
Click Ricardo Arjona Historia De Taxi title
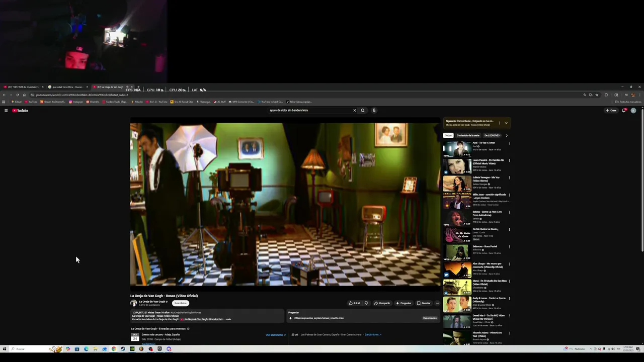coord(487,334)
